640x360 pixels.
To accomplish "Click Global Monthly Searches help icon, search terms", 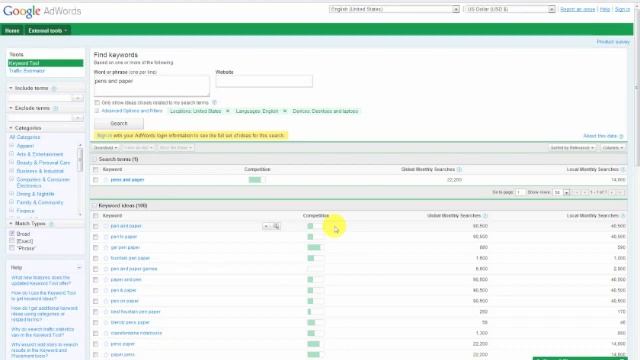I will click(459, 169).
